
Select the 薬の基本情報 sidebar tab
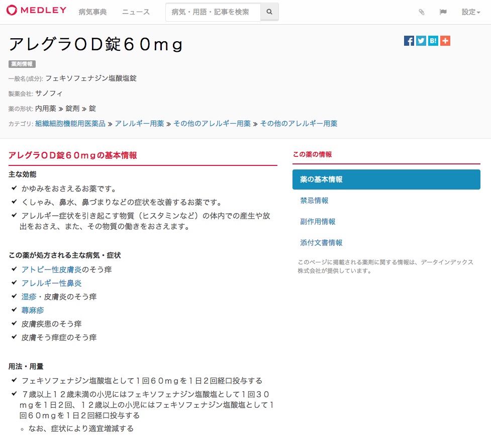click(386, 180)
